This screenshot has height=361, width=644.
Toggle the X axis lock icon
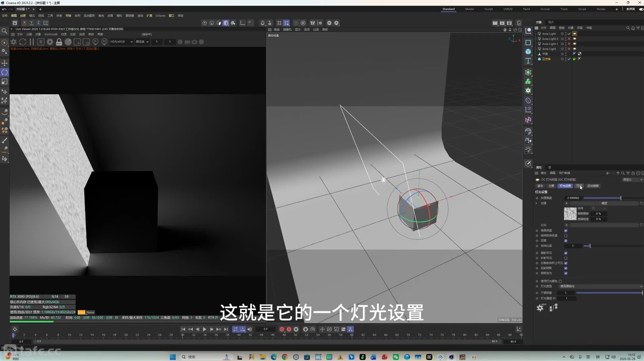(24, 23)
